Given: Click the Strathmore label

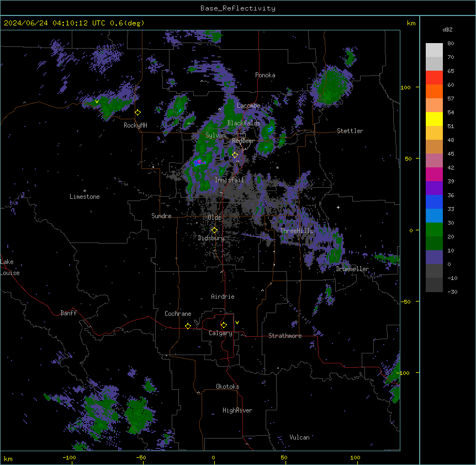Looking at the screenshot, I should (285, 336).
